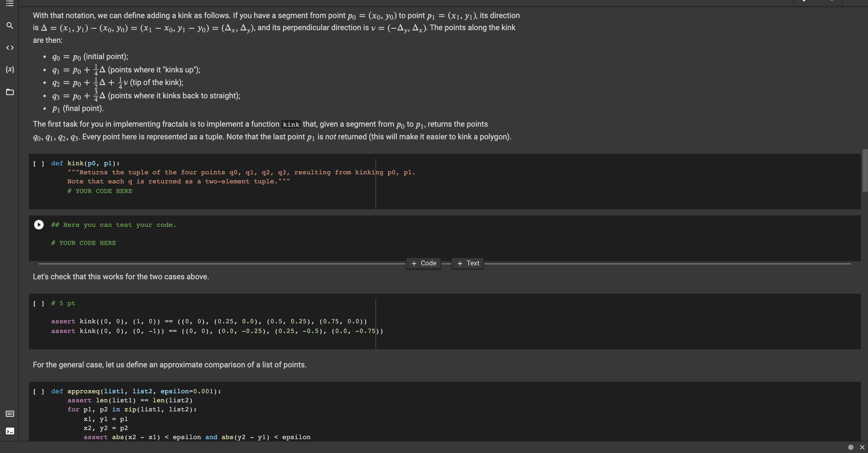
Task: Add a new code cell below
Action: click(x=423, y=263)
